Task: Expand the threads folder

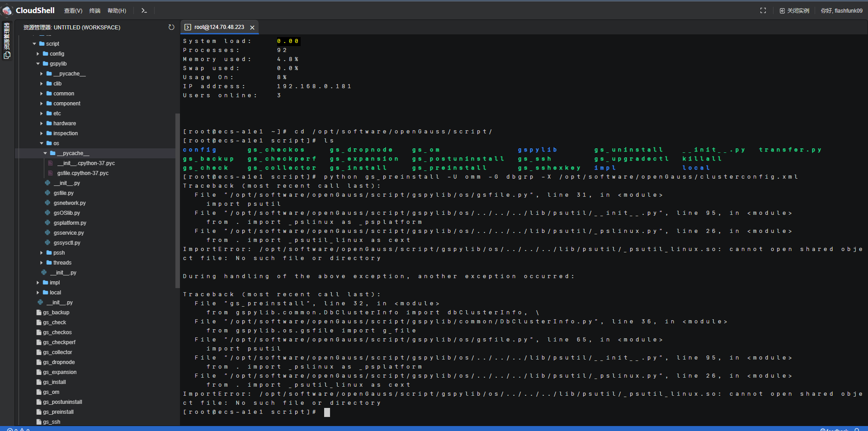Action: pos(42,263)
